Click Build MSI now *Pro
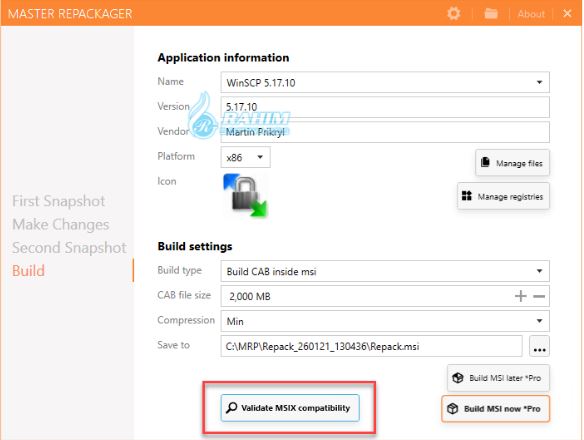Image resolution: width=584 pixels, height=440 pixels. (495, 409)
